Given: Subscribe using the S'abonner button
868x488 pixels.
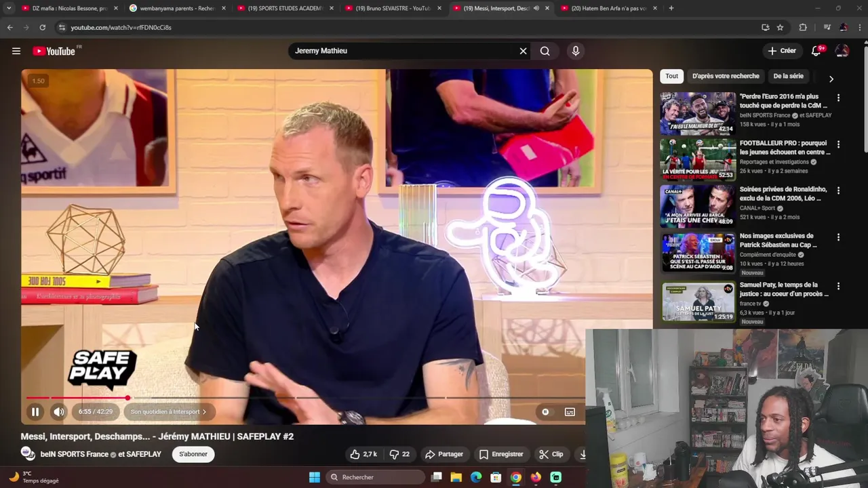Looking at the screenshot, I should (193, 454).
